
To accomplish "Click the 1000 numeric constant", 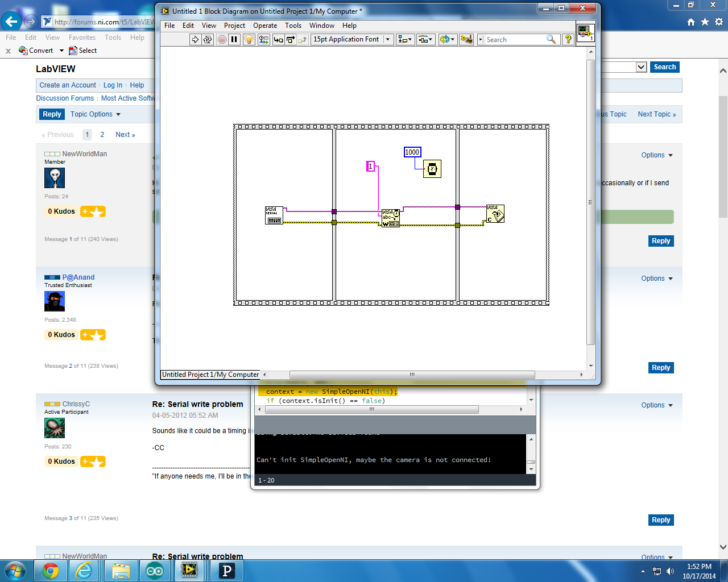I will click(x=412, y=152).
